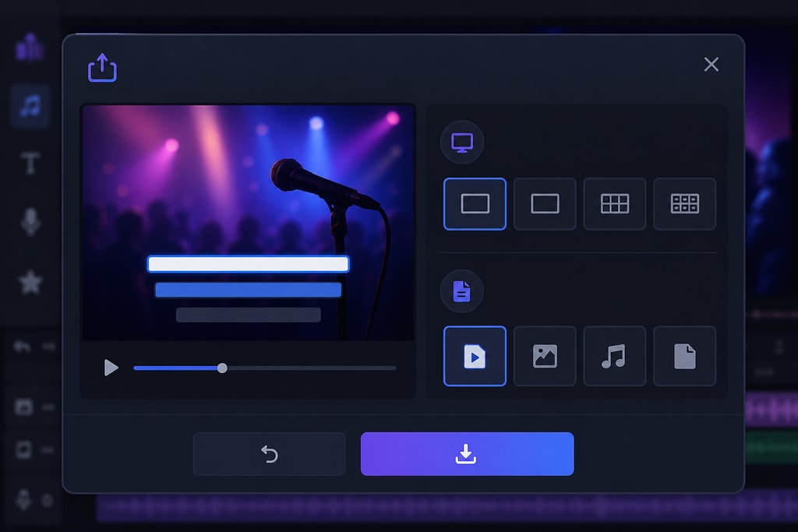This screenshot has width=798, height=532.
Task: Select the second unhighlighted rectangle layout option
Action: pos(545,204)
